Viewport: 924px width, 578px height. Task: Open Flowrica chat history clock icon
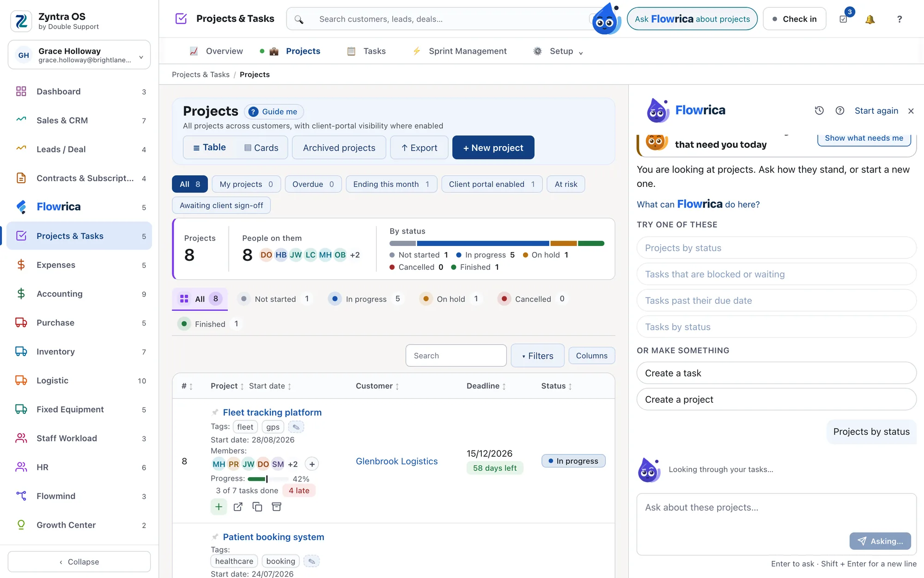pos(819,111)
